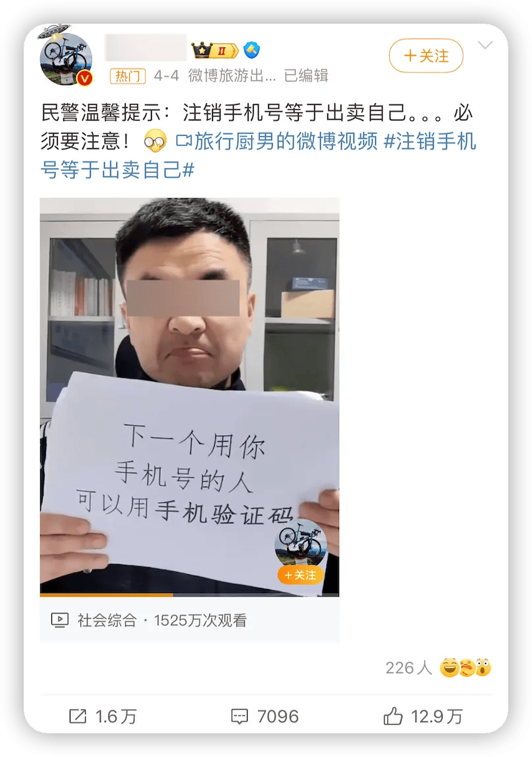Open hashtag #注销手机号等于出卖自己#

tap(258, 155)
